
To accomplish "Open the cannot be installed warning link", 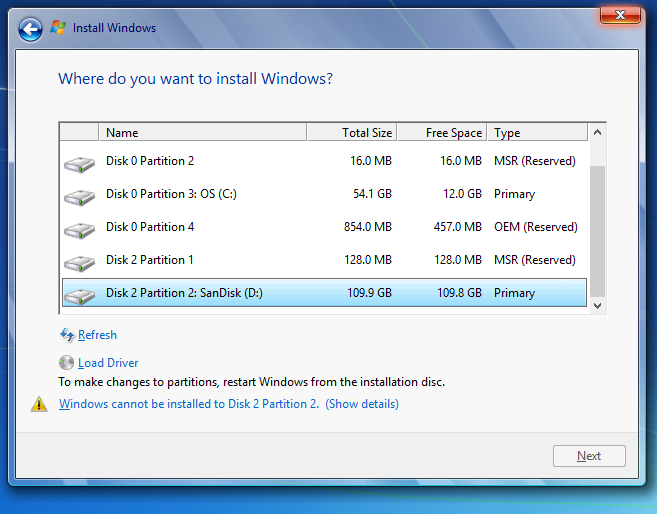I will (x=229, y=404).
